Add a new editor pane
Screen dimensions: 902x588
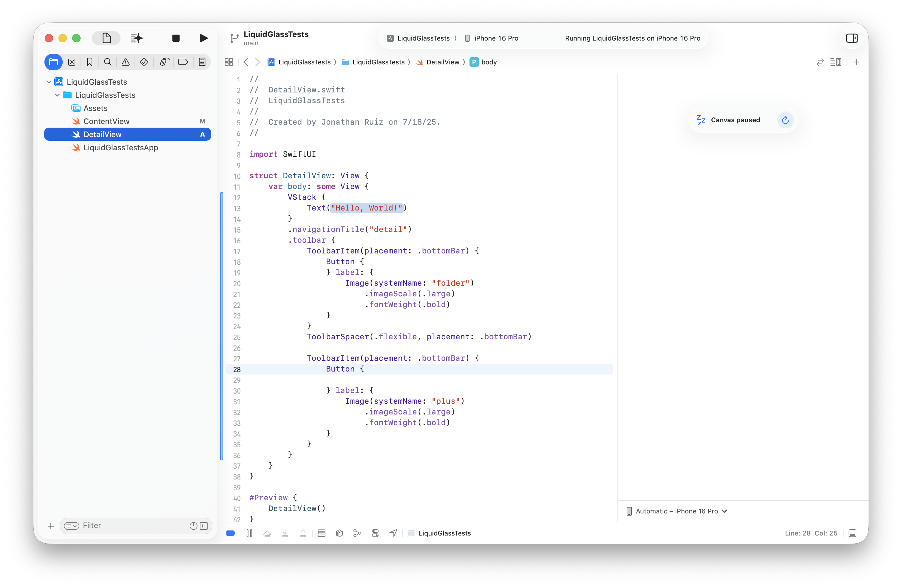click(x=857, y=62)
